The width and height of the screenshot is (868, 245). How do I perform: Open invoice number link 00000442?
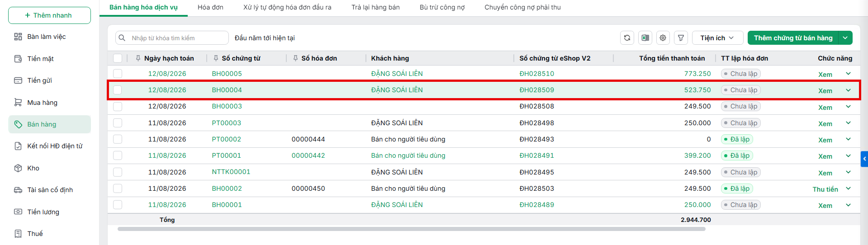[x=308, y=155]
